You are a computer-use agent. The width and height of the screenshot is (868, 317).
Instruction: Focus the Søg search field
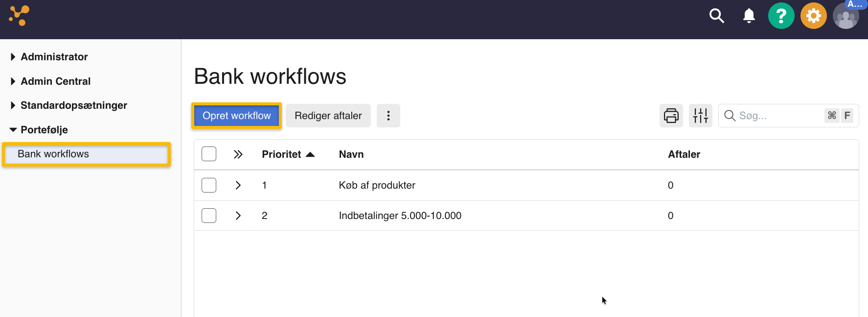point(778,116)
